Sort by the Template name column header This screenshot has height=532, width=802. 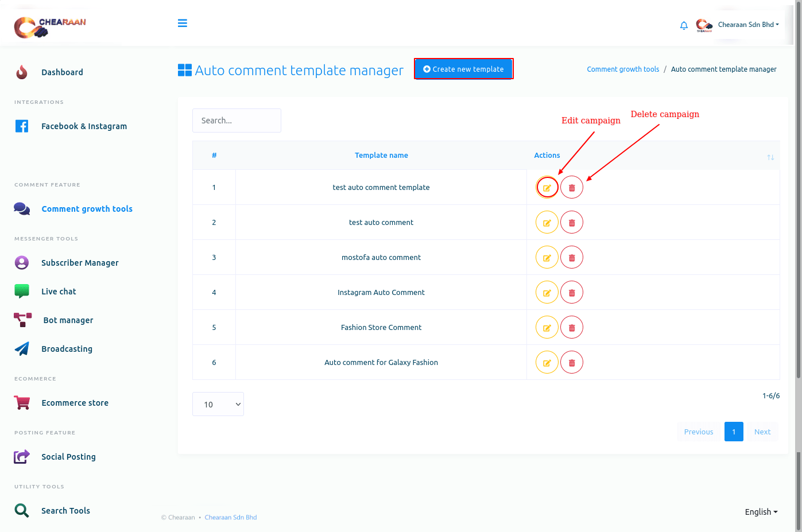coord(381,156)
